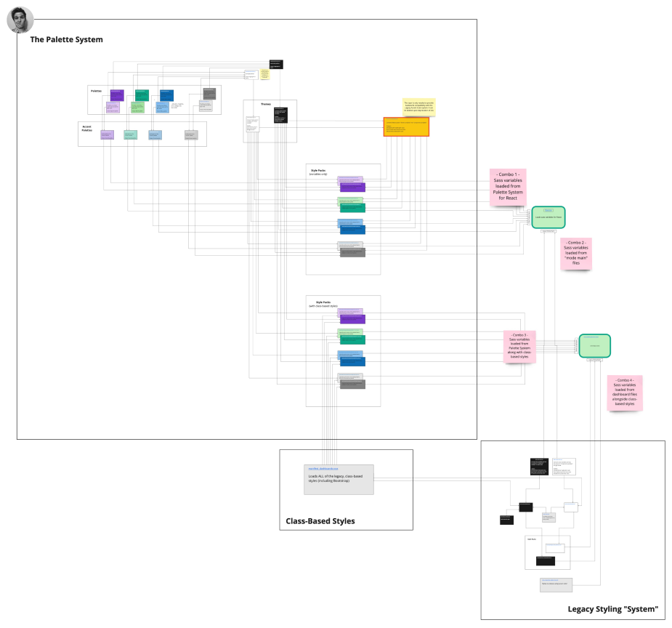This screenshot has width=672, height=628.
Task: Select green card in class-based Style Packs
Action: pos(352,340)
